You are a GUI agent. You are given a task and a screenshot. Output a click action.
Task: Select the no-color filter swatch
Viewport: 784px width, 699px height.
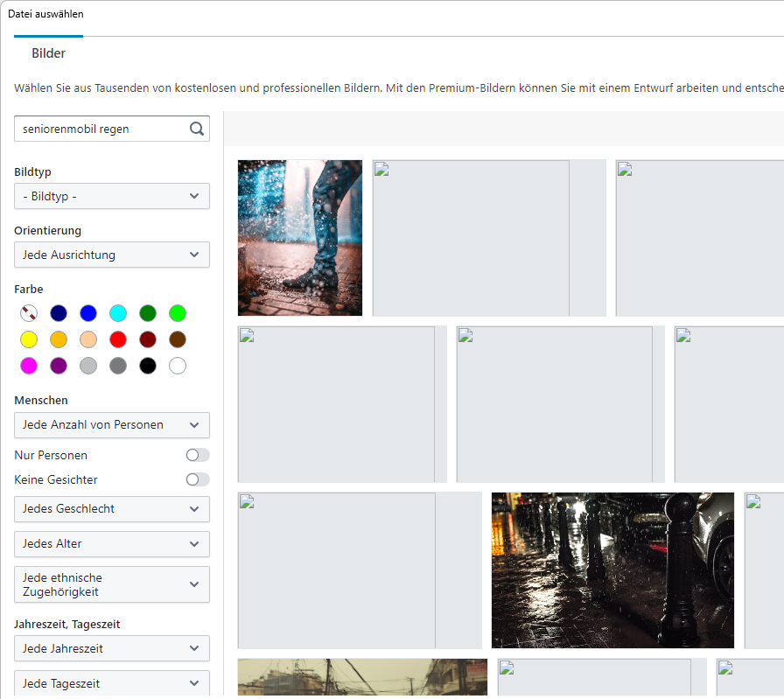point(29,313)
